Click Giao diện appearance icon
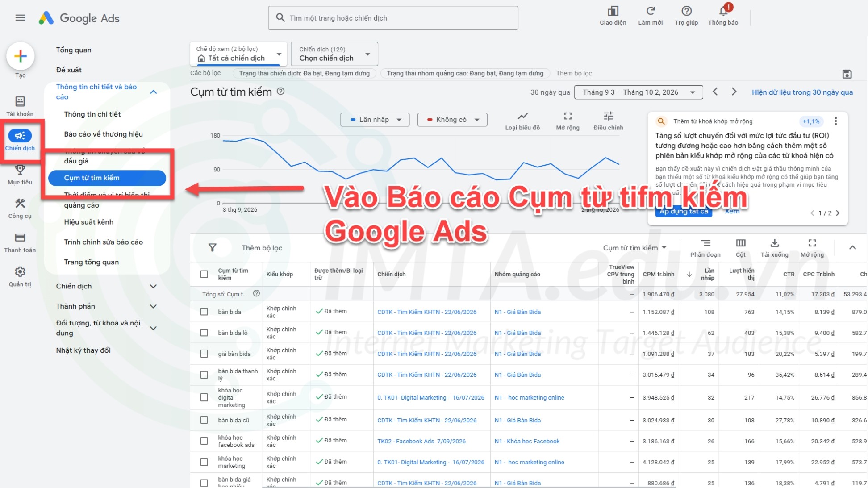Image resolution: width=868 pixels, height=488 pixels. tap(613, 11)
